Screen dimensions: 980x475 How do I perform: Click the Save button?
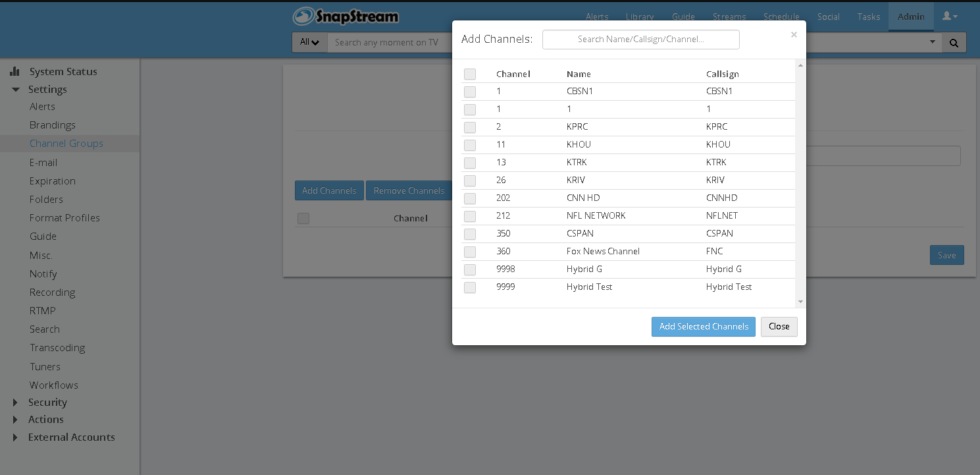947,256
